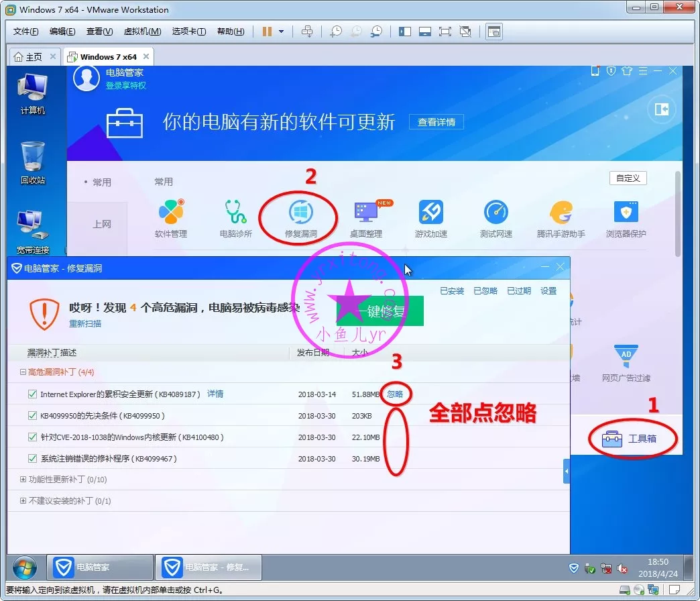Open 浏览器保护 browser protection icon
This screenshot has height=601, width=700.
(x=626, y=214)
